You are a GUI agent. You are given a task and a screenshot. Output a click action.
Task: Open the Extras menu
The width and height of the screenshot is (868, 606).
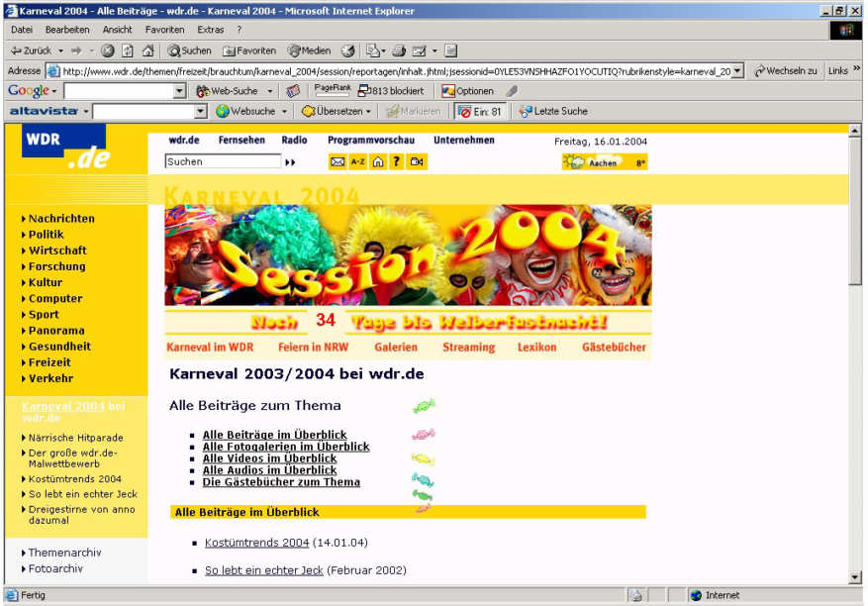click(210, 30)
